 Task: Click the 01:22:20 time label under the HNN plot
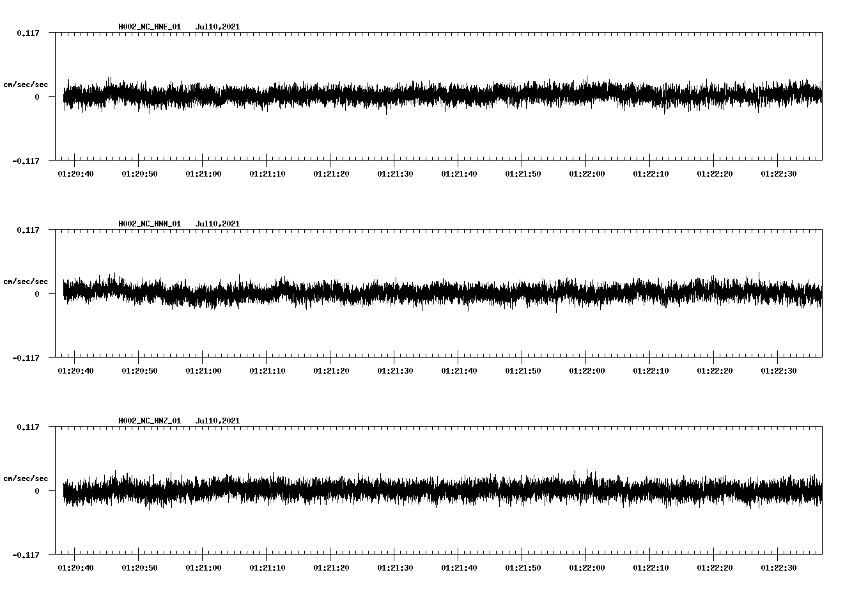(715, 371)
